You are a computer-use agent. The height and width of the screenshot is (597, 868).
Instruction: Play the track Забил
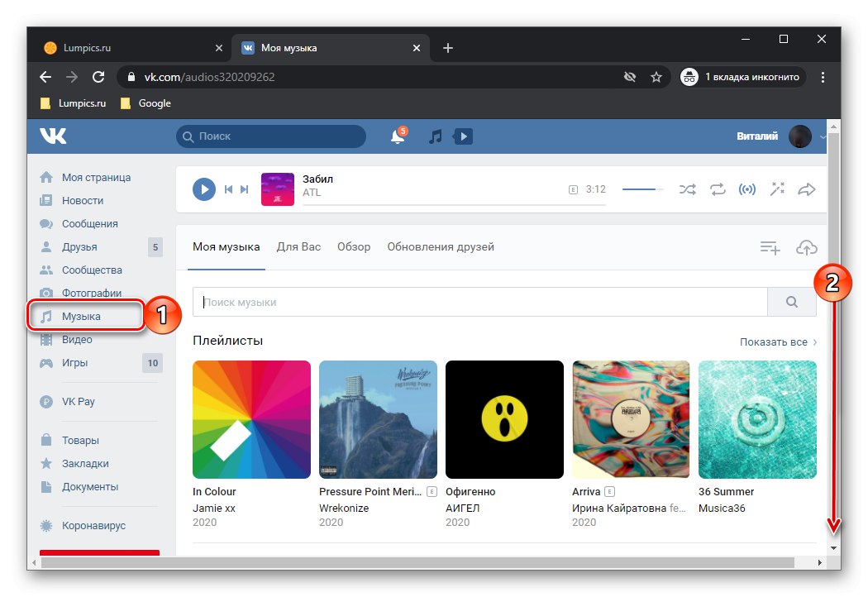click(x=204, y=189)
